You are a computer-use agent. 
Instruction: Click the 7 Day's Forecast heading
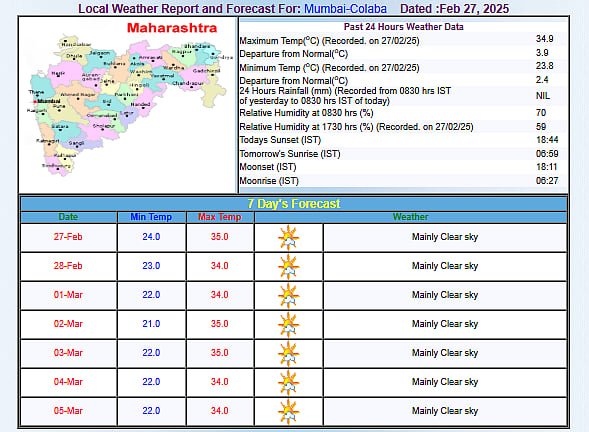click(294, 204)
